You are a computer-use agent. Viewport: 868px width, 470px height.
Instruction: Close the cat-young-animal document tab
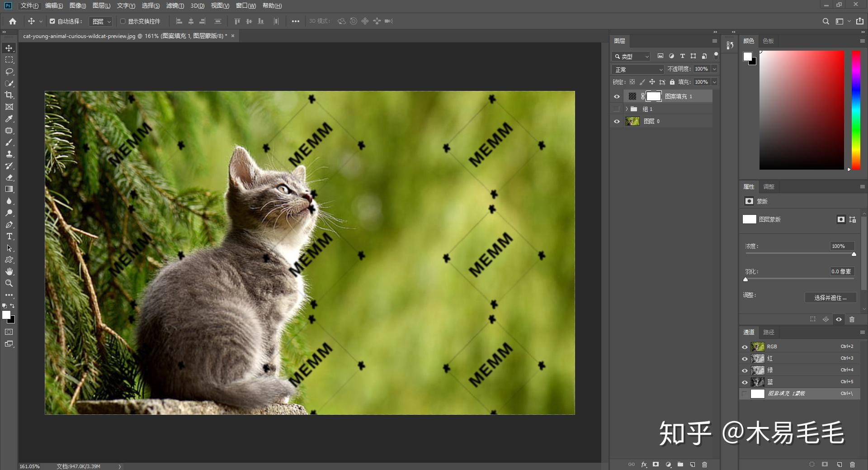pyautogui.click(x=233, y=36)
